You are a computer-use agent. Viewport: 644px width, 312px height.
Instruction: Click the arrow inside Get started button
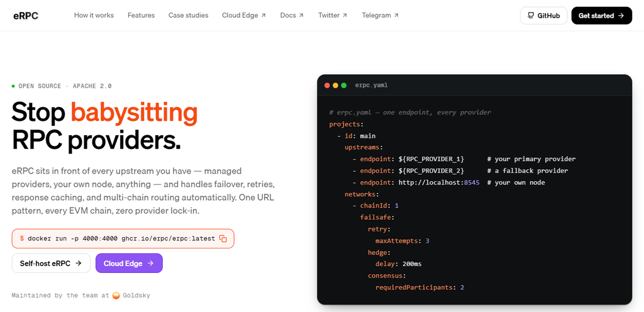[621, 16]
